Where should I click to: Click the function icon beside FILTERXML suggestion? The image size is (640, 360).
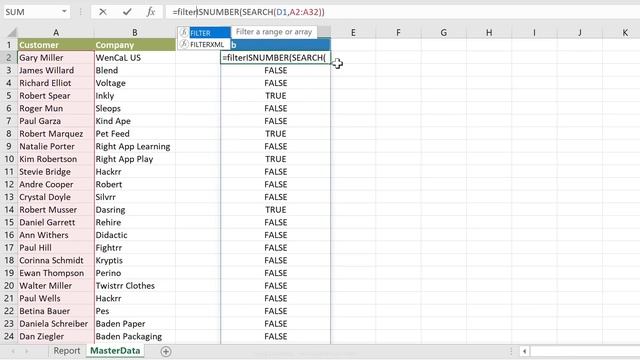tap(184, 44)
